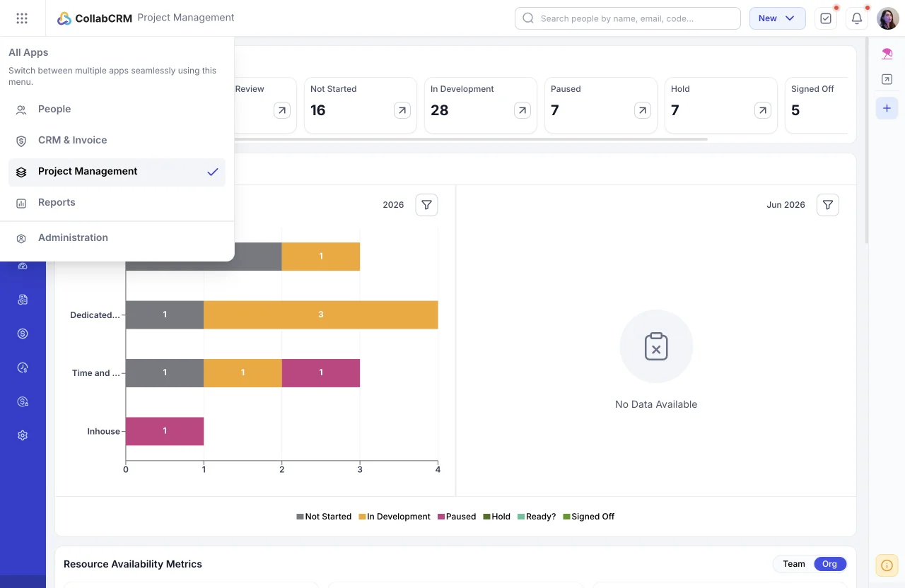
Task: Select the Team toggle option
Action: pyautogui.click(x=794, y=564)
